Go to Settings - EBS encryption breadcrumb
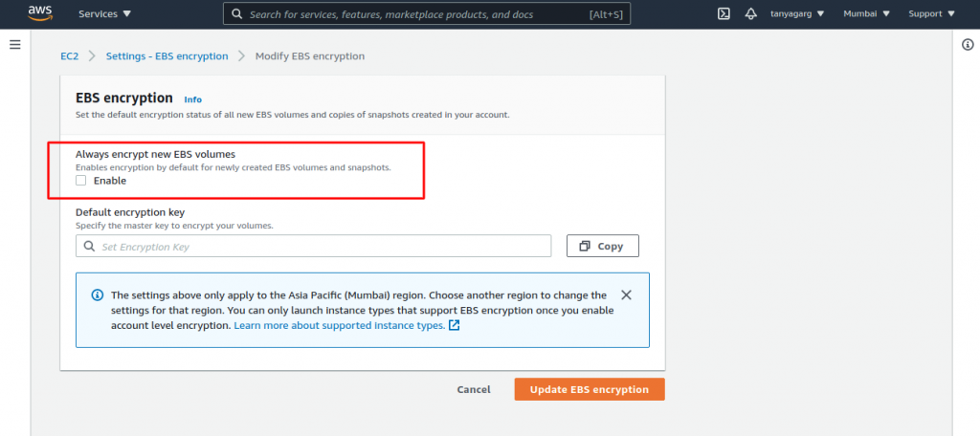The width and height of the screenshot is (980, 436). click(x=167, y=56)
